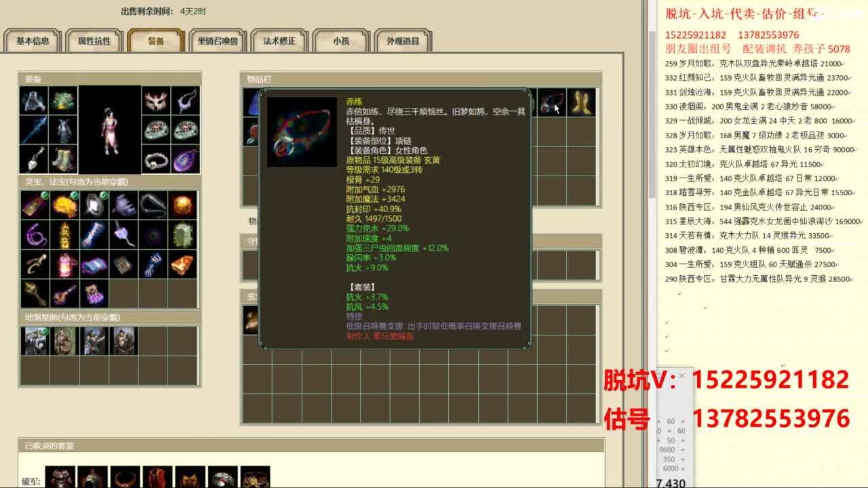Image resolution: width=868 pixels, height=488 pixels.
Task: Click the red 脱坑-入坑-代卖 document heading
Action: pyautogui.click(x=745, y=14)
